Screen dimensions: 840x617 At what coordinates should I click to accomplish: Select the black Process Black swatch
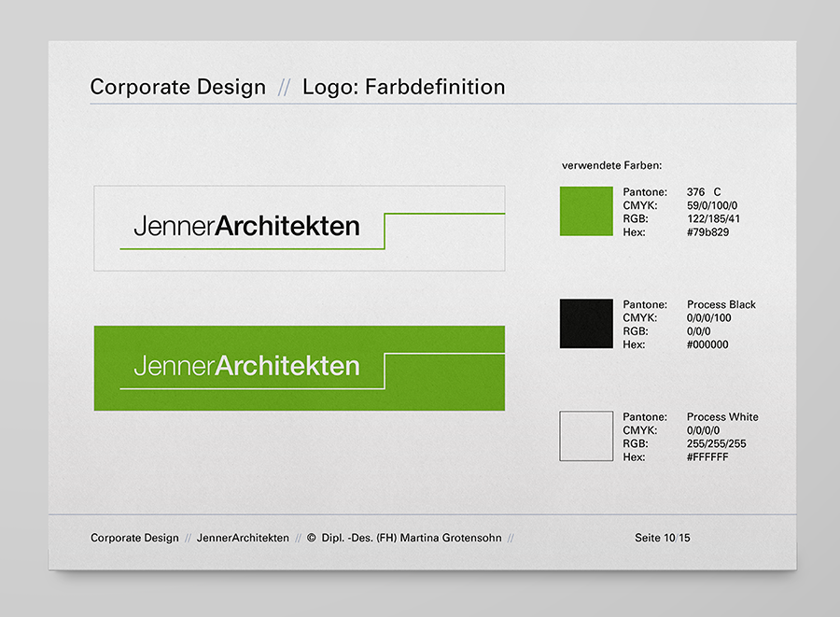(x=586, y=324)
